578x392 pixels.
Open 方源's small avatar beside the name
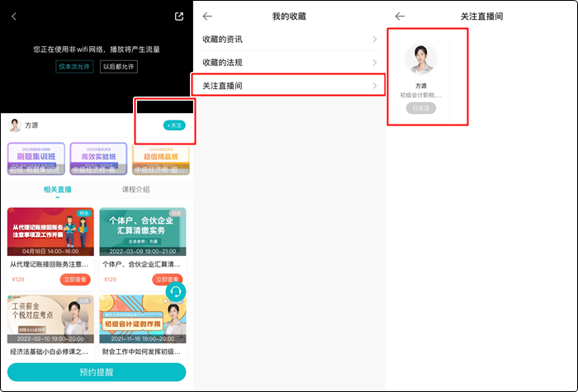pyautogui.click(x=15, y=125)
